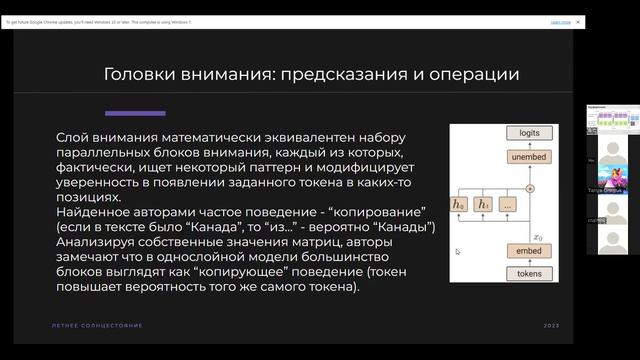The width and height of the screenshot is (640, 360).
Task: Click the text line starting 'Слой внимания математически'
Action: coord(231,138)
